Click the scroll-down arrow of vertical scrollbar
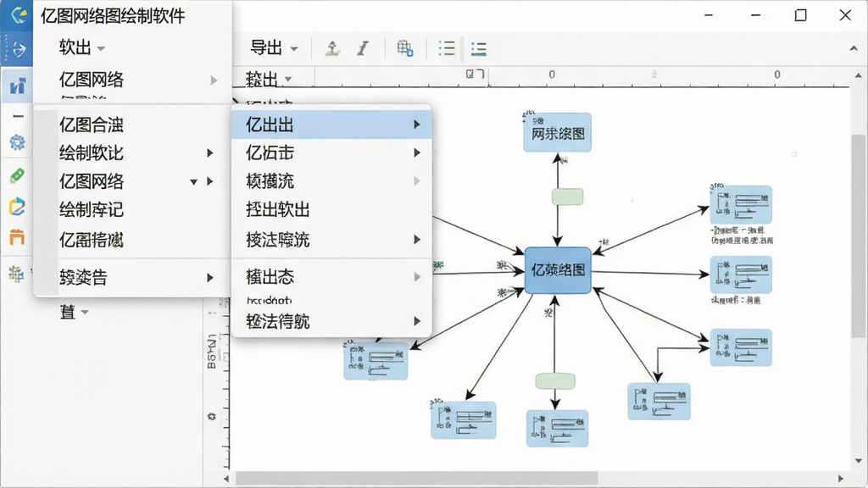 (858, 460)
